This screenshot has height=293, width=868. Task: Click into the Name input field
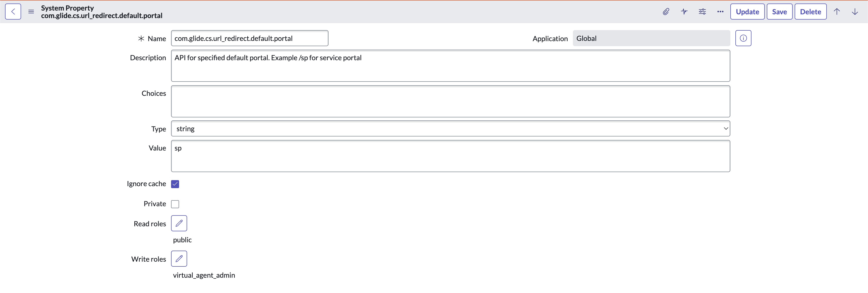pyautogui.click(x=249, y=38)
